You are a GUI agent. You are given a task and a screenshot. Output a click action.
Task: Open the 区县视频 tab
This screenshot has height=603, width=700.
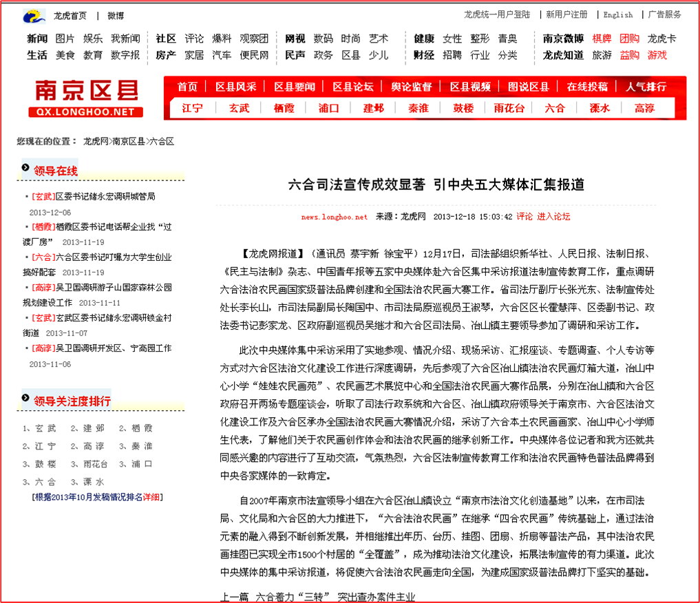470,87
